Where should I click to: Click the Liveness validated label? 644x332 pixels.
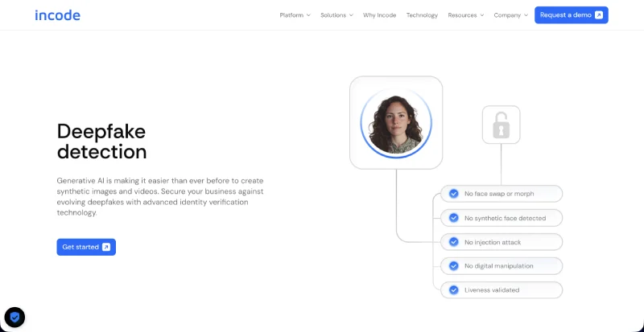pyautogui.click(x=492, y=290)
